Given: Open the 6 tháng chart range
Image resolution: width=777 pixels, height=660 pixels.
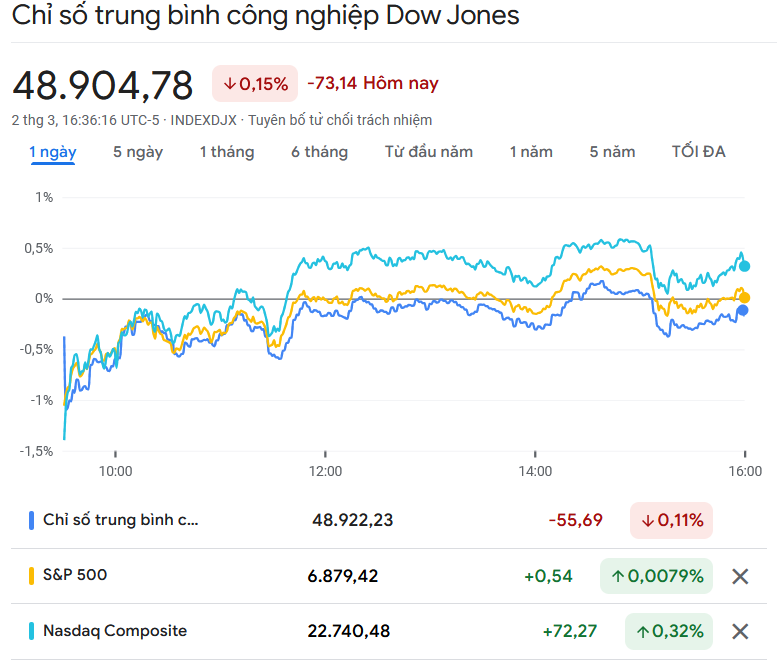Looking at the screenshot, I should (x=320, y=152).
